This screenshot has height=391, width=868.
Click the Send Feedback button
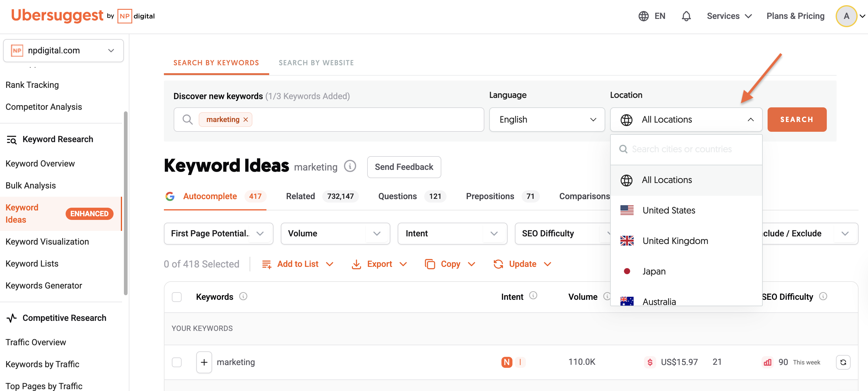coord(404,167)
